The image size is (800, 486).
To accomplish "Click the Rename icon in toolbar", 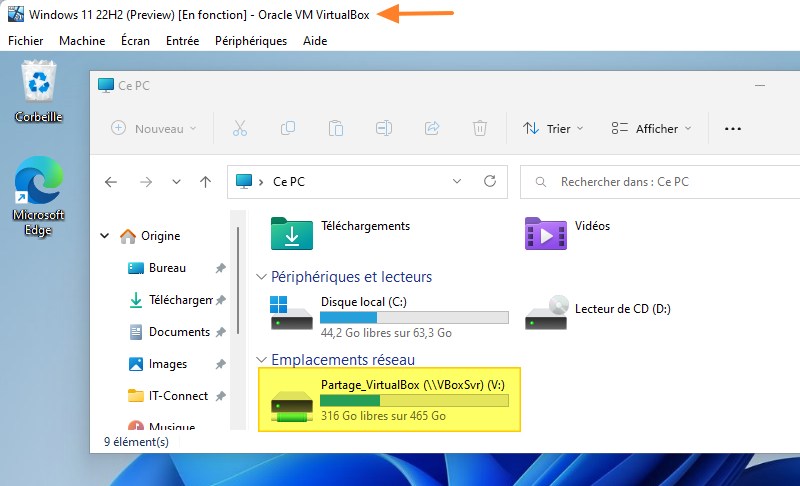I will (x=384, y=128).
